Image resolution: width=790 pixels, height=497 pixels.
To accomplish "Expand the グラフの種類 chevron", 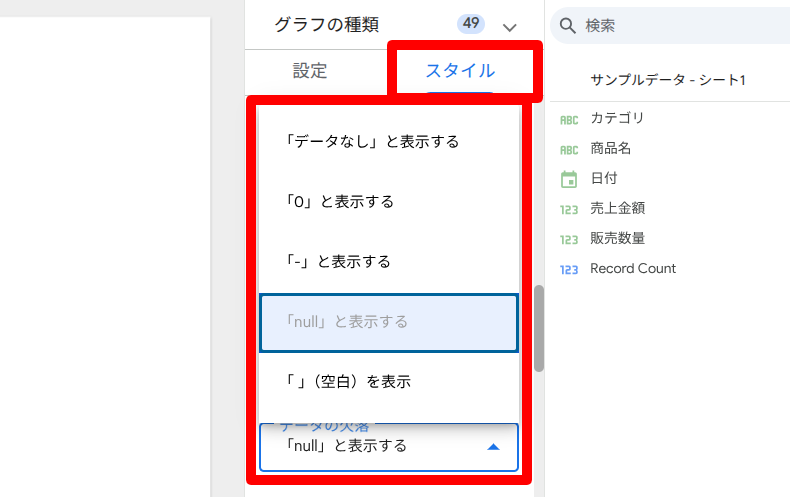I will click(511, 27).
